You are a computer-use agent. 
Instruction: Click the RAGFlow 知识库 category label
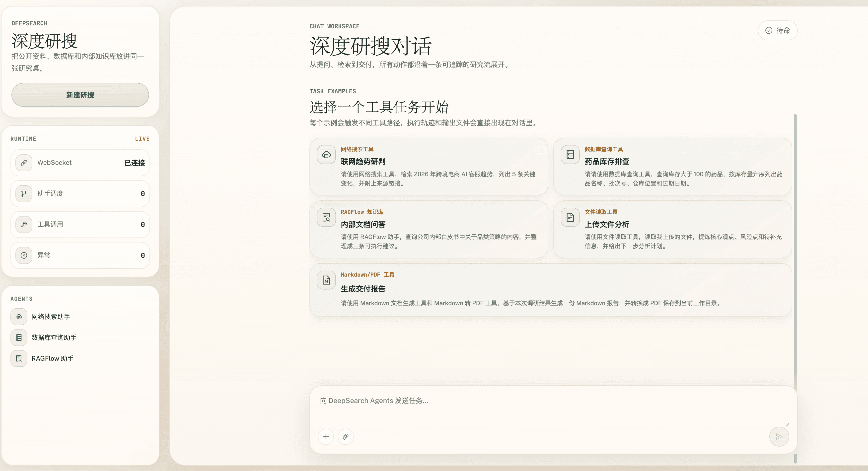[362, 212]
